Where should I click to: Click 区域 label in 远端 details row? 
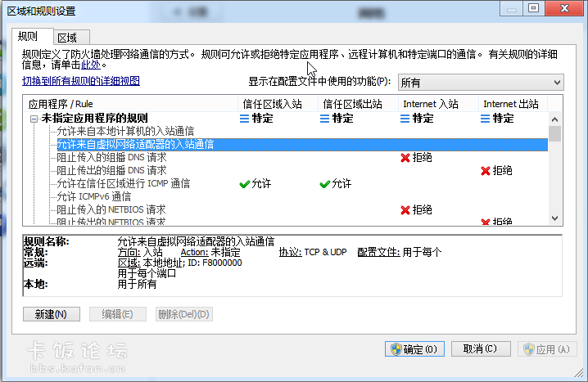click(x=129, y=263)
